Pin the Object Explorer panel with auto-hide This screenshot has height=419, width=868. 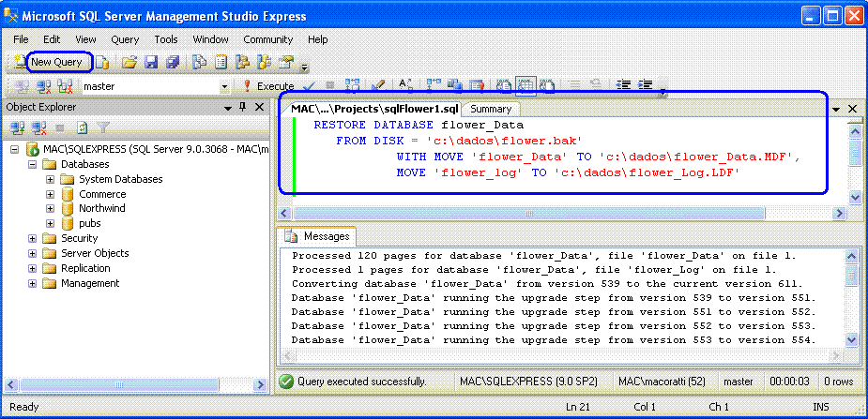(241, 107)
